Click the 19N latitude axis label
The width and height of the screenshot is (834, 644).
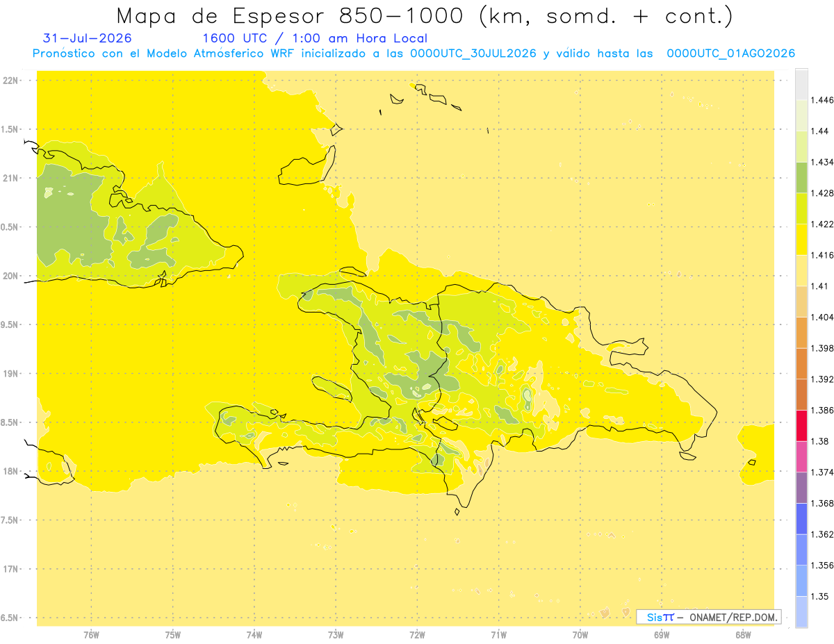tap(10, 374)
